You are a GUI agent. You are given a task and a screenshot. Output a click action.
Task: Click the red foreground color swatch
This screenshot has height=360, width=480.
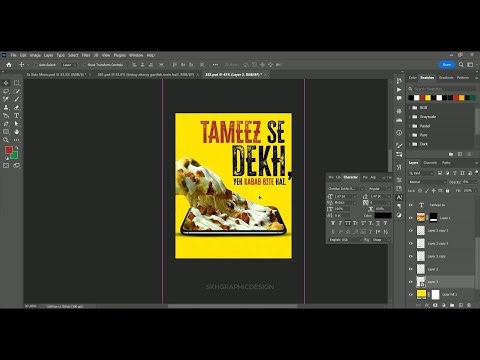9,150
